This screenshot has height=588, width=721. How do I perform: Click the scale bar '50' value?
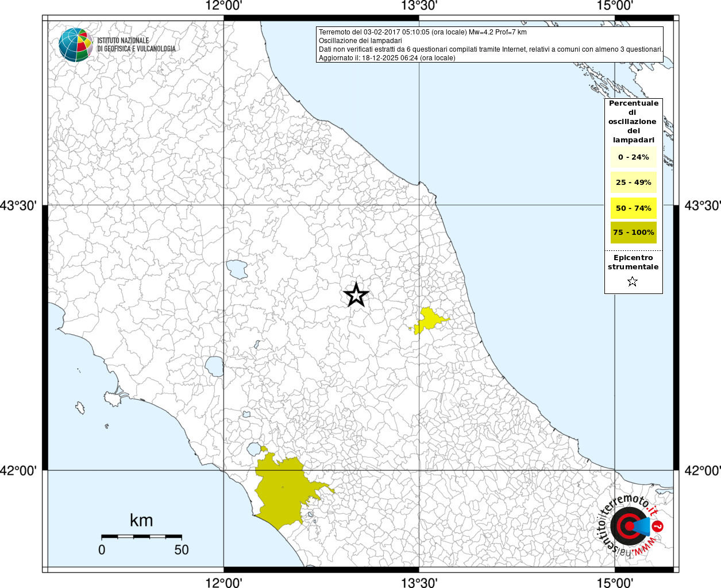182,550
